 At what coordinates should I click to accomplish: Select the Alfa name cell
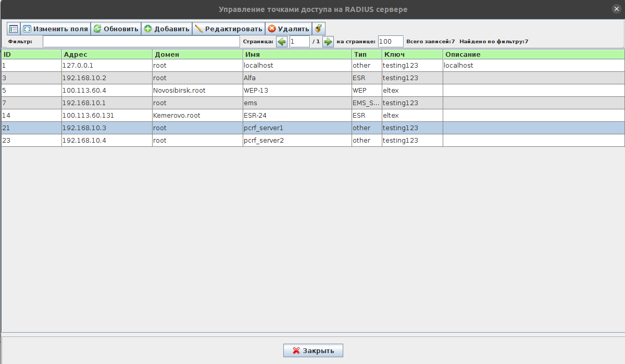(x=297, y=78)
